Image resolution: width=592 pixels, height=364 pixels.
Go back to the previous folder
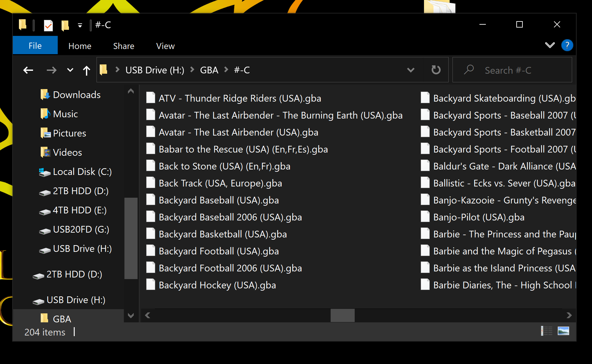(x=28, y=70)
